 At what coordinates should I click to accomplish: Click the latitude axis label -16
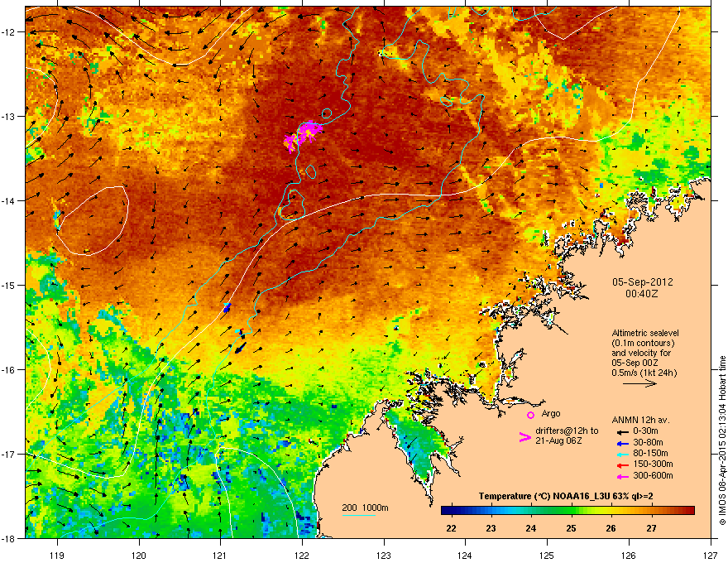point(8,370)
